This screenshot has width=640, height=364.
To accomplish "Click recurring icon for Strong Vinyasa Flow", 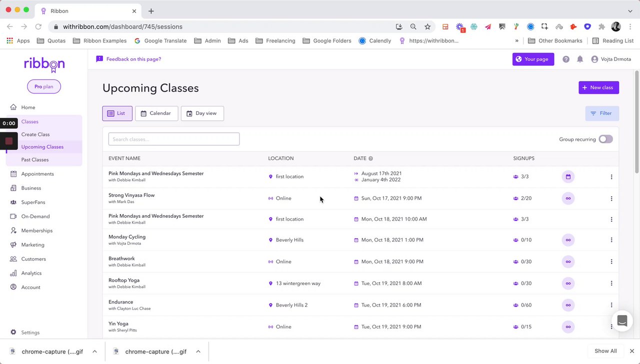I will pos(568,198).
